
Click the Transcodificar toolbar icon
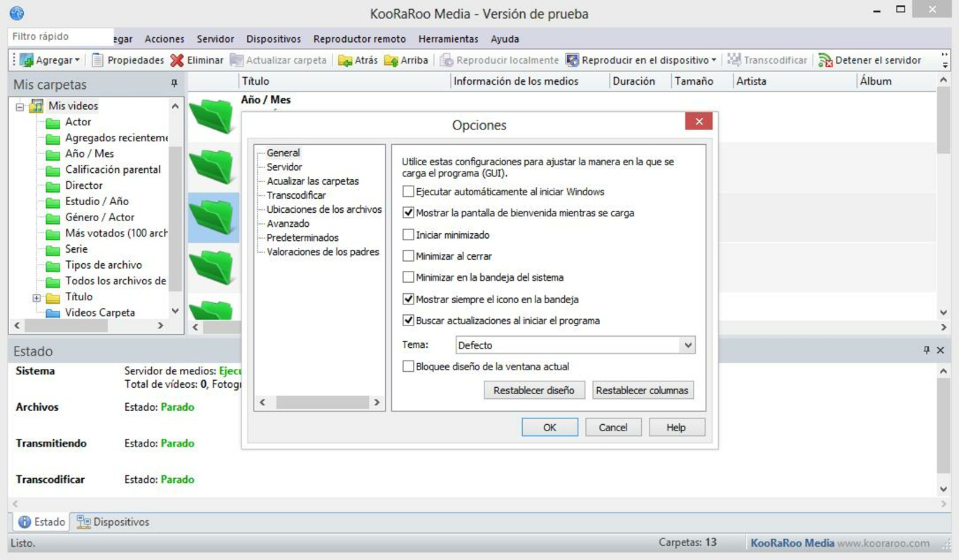tap(734, 60)
